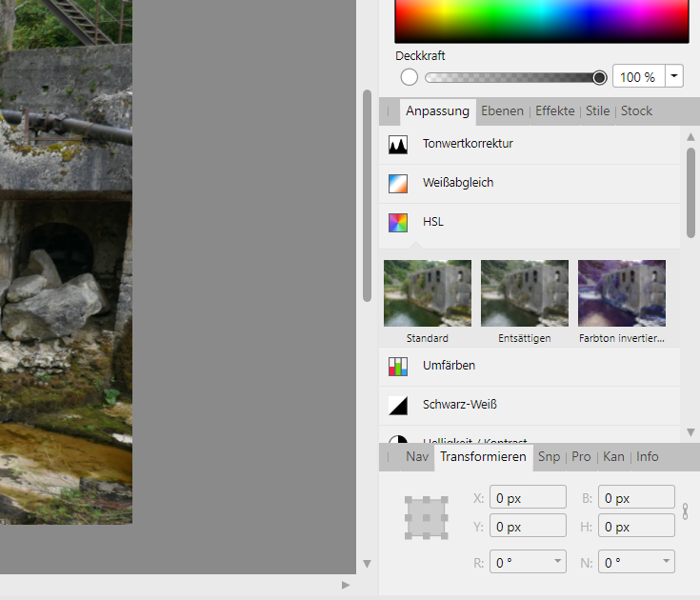Click the H height input field
This screenshot has height=600, width=700.
636,526
